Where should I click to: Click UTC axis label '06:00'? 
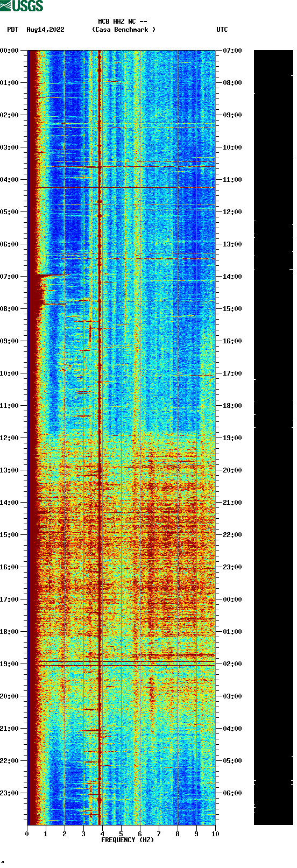point(232,793)
